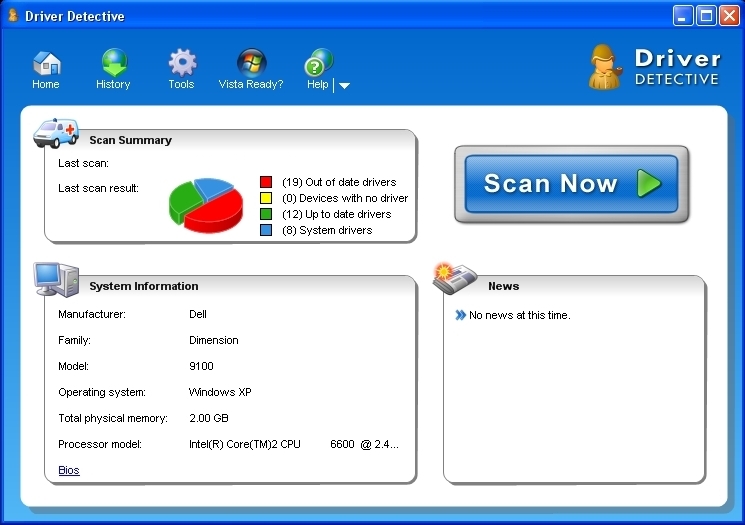Open the Tools gear icon
Image resolution: width=745 pixels, height=525 pixels.
click(x=182, y=63)
